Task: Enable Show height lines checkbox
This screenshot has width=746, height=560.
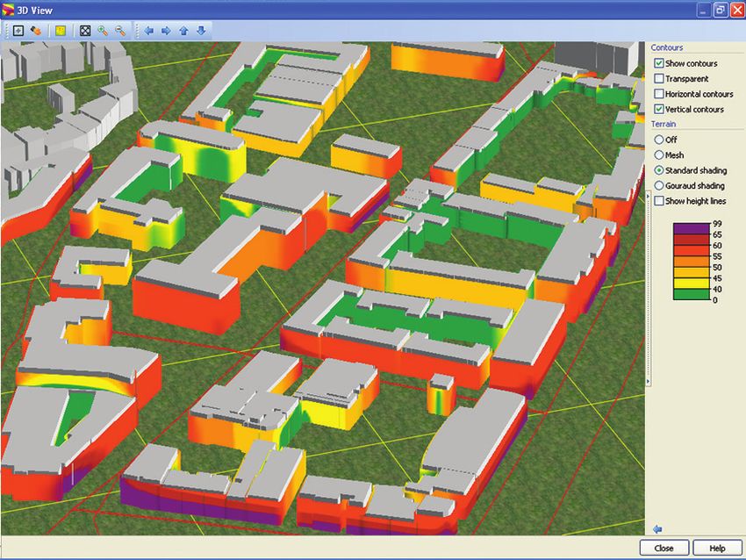Action: click(659, 201)
